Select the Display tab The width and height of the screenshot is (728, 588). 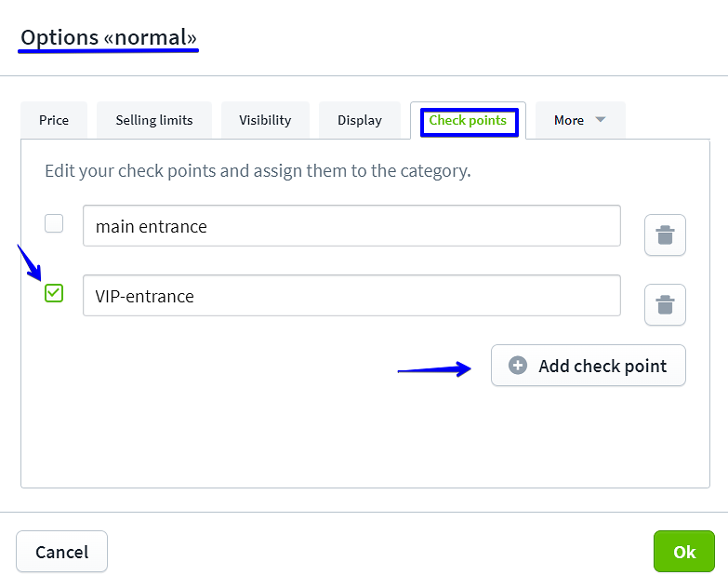(x=360, y=120)
